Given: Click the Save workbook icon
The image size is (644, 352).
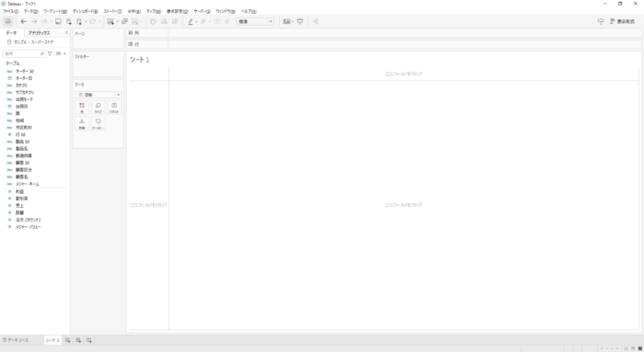Looking at the screenshot, I should pyautogui.click(x=58, y=21).
